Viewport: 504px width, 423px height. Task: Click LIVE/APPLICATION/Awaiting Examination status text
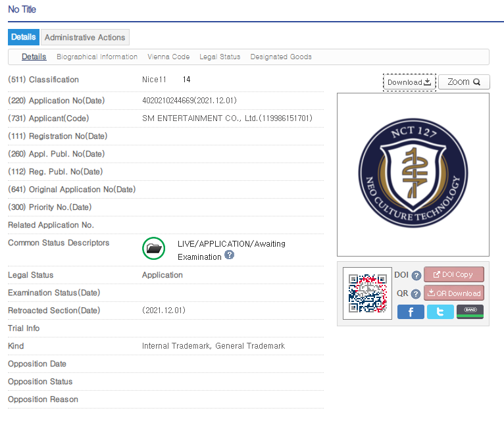click(x=232, y=251)
